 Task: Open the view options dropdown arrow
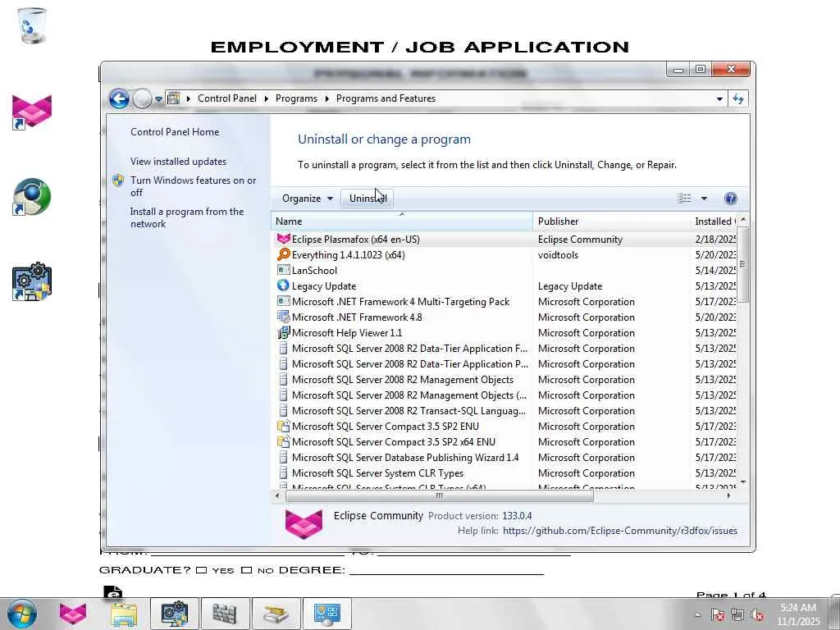coord(704,199)
